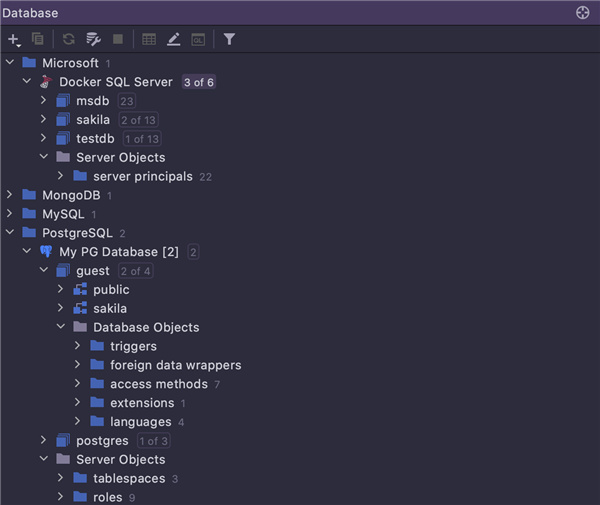
Task: Click the roles folder icon
Action: coord(80,497)
